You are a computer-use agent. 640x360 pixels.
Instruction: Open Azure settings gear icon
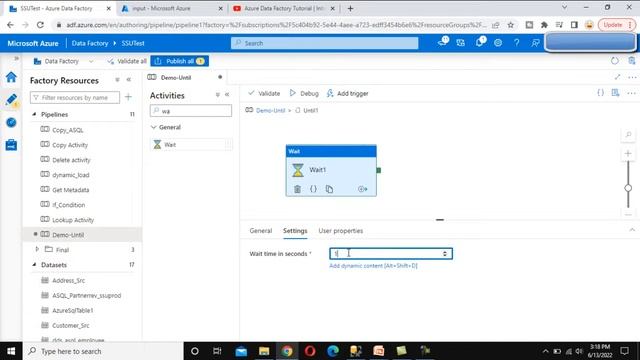[x=498, y=42]
